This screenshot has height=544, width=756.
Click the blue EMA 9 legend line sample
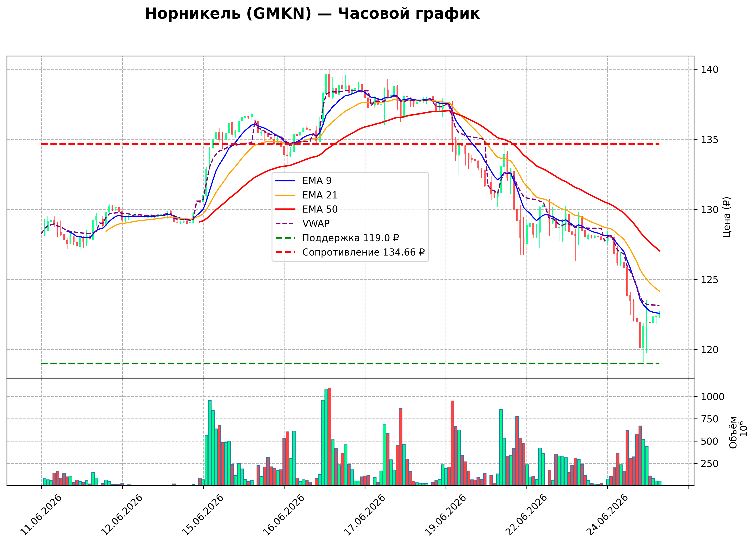[285, 181]
